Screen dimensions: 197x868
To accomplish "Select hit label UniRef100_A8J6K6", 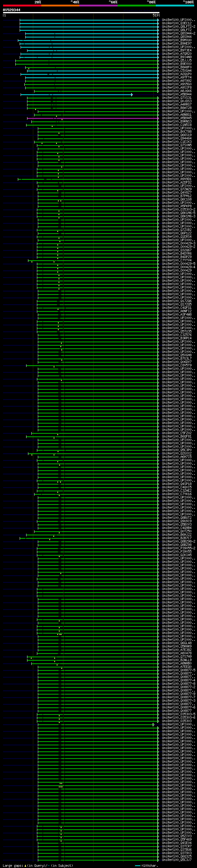I will point(177,91).
